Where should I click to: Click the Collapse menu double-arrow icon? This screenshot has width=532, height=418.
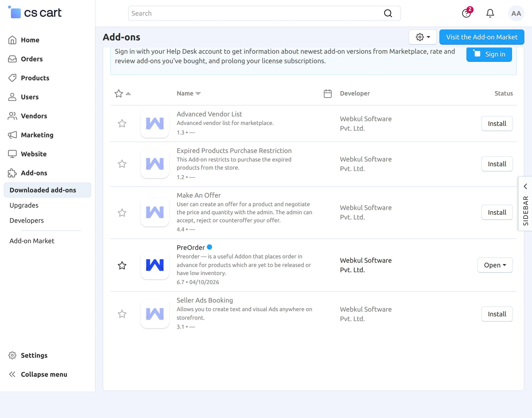pyautogui.click(x=12, y=374)
